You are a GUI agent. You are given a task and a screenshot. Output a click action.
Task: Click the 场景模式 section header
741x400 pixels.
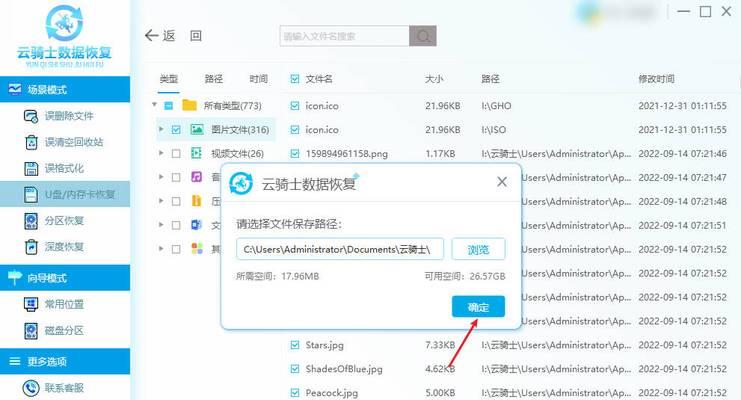[65, 89]
